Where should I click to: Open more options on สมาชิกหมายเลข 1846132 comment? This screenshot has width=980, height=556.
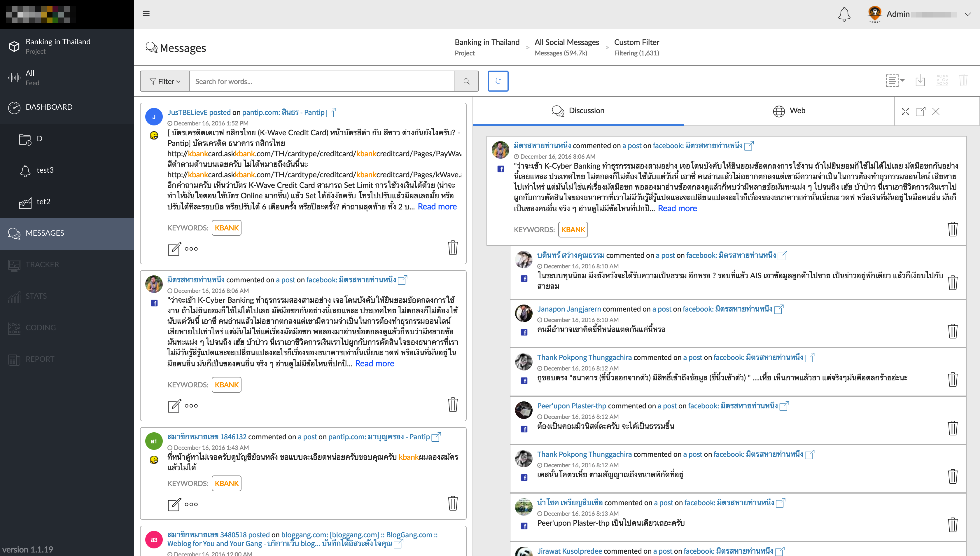(x=191, y=504)
